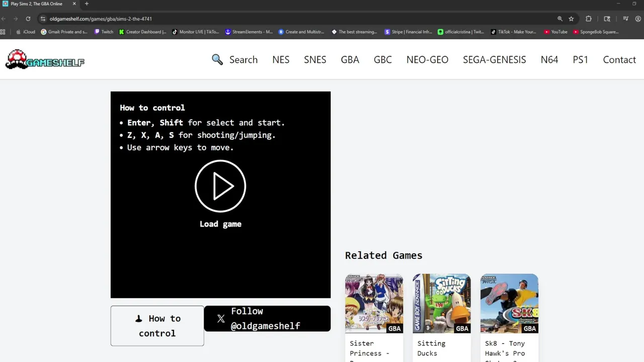
Task: View site information icon beside the URL
Action: point(43,19)
